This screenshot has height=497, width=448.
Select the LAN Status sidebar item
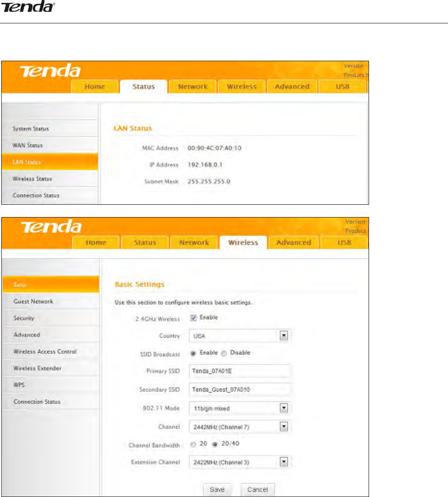pyautogui.click(x=50, y=162)
